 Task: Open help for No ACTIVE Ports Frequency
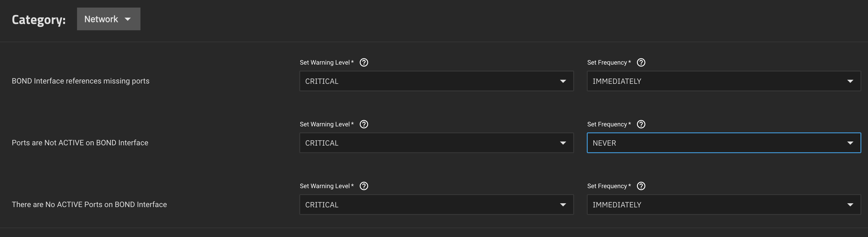click(x=641, y=186)
